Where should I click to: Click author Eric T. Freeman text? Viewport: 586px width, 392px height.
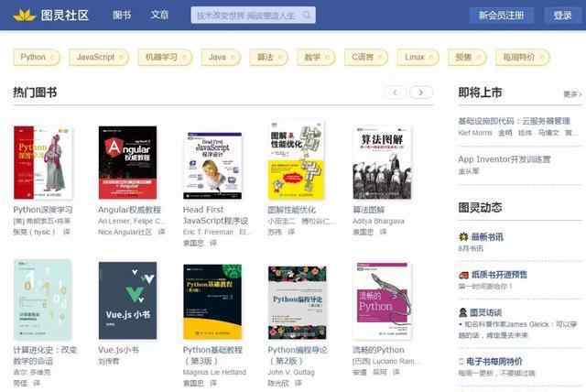click(208, 232)
